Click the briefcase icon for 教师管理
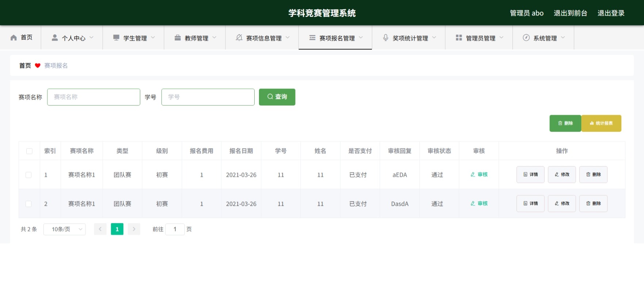 178,38
